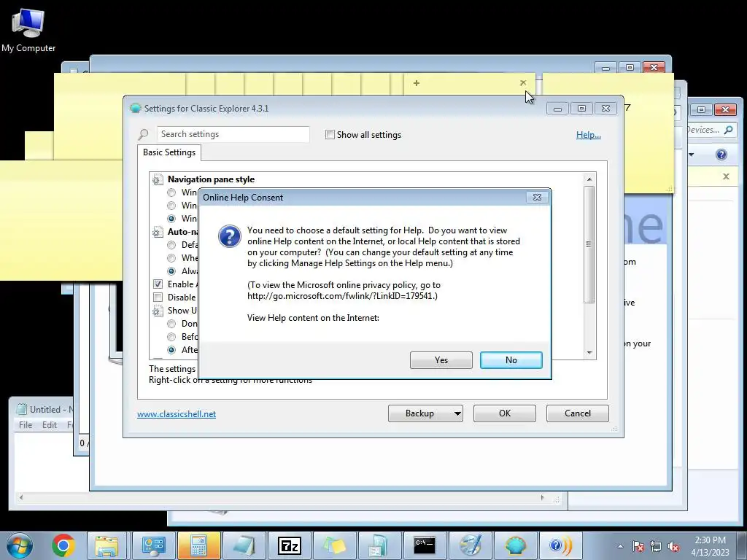Enable the Show all settings checkbox
Screen dimensions: 747x560
[x=330, y=135]
